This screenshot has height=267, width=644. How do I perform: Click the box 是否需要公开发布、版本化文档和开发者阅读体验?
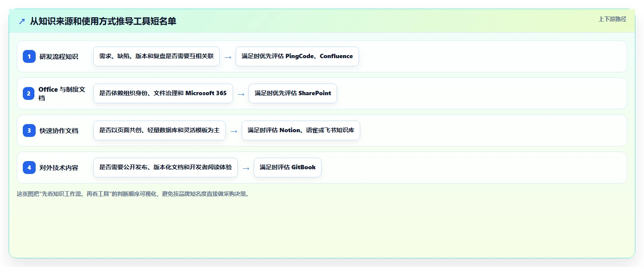166,168
